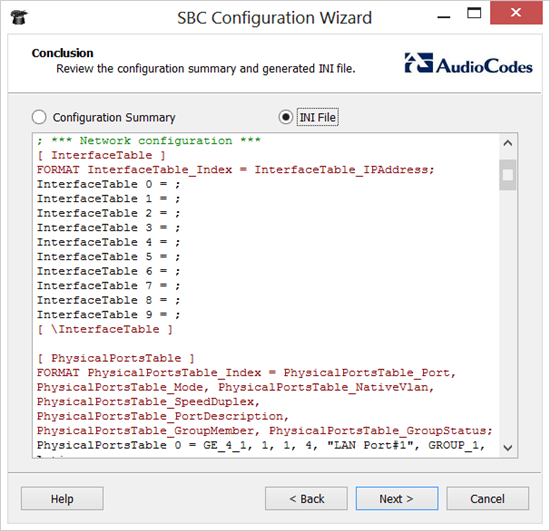This screenshot has height=531, width=550.
Task: Click the vertical scrollbar thumb
Action: (x=508, y=175)
